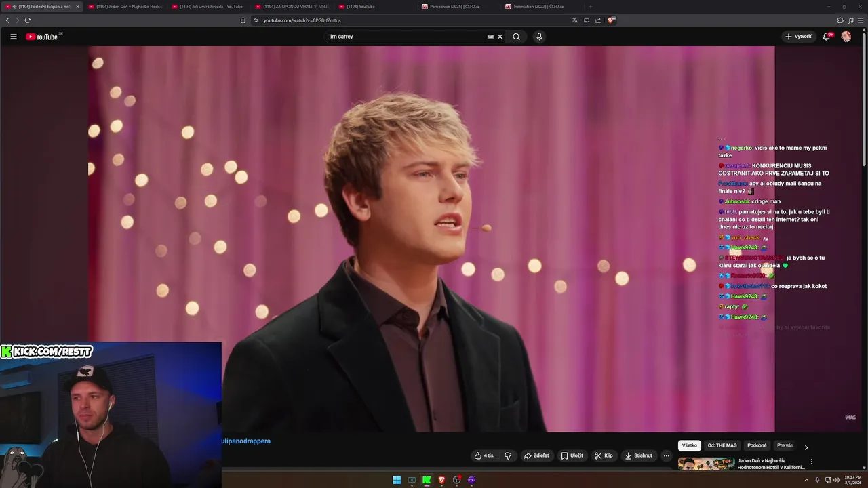The image size is (868, 488).
Task: Like the video with the thumbs up button
Action: point(485,455)
